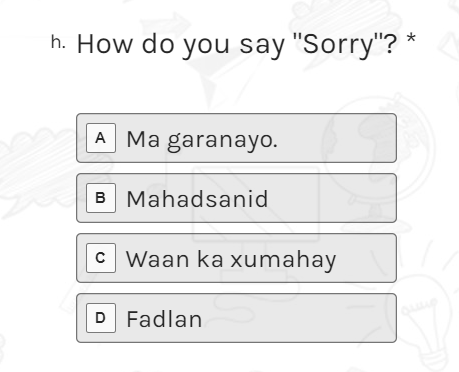Click the letter A key badge
The width and height of the screenshot is (459, 372).
101,138
